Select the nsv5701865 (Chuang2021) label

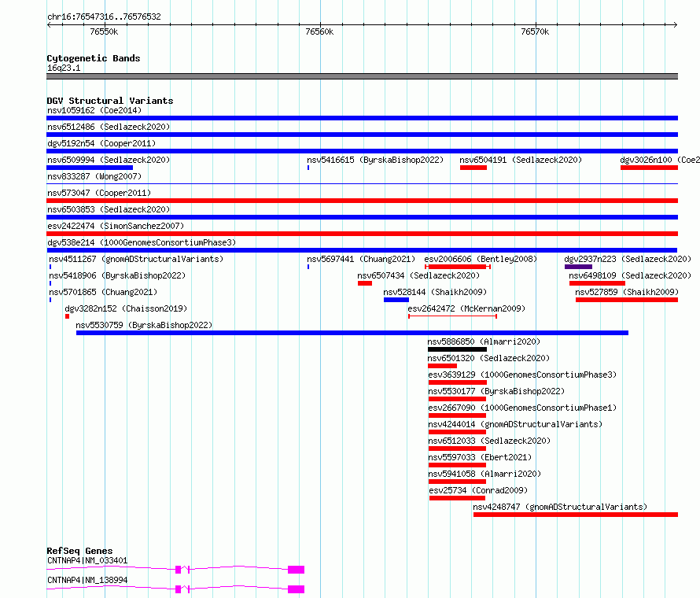103,292
